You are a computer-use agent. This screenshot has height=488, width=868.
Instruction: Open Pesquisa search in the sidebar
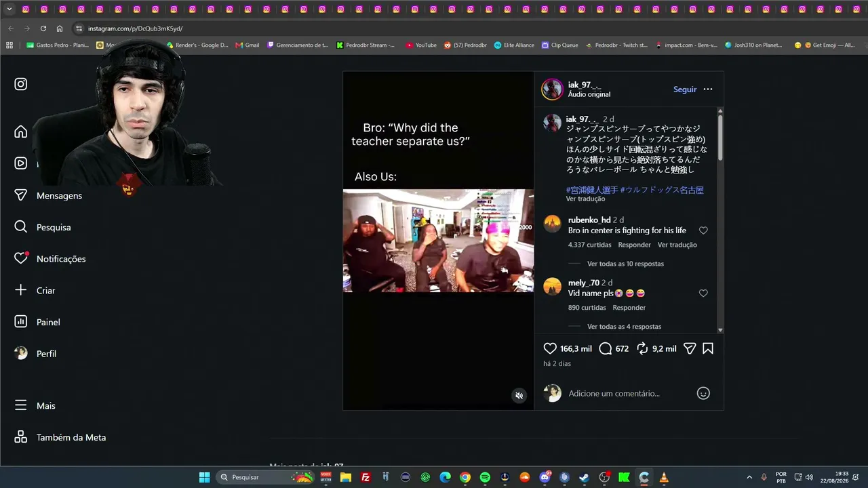(x=43, y=227)
